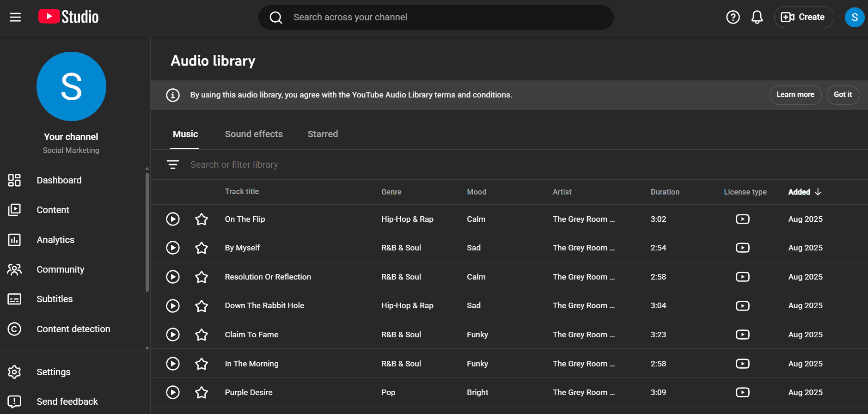Click license icon for Resolution Or Reflection
868x414 pixels.
pyautogui.click(x=743, y=277)
